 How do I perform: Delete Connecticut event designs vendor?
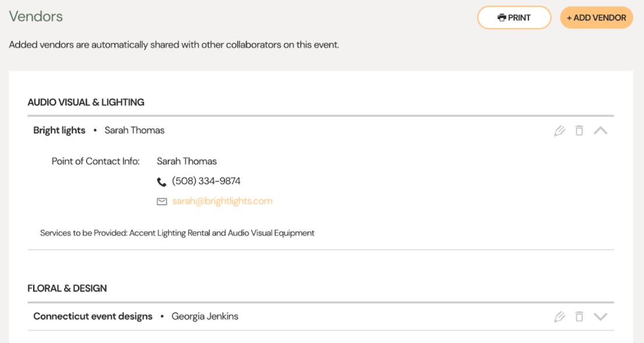pyautogui.click(x=579, y=316)
